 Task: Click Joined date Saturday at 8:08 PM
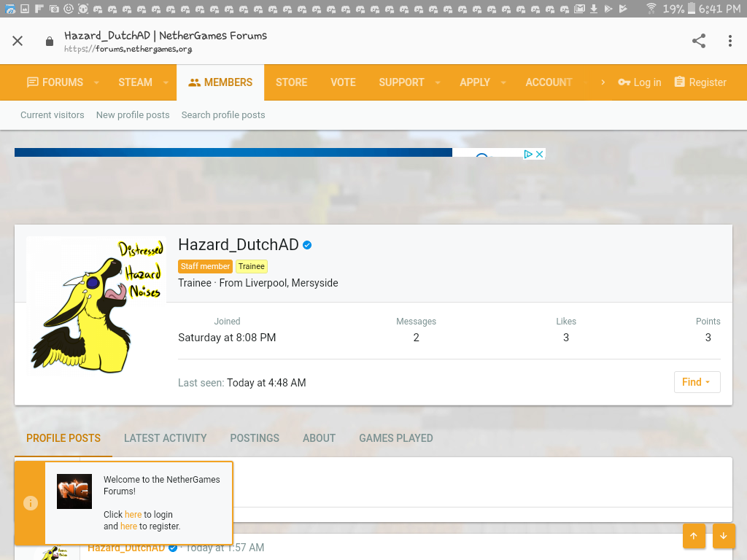(227, 338)
